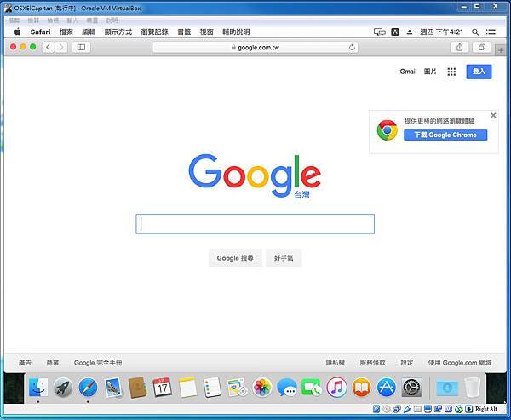The height and width of the screenshot is (420, 511).
Task: Open the 檔案 menu
Action: point(66,32)
